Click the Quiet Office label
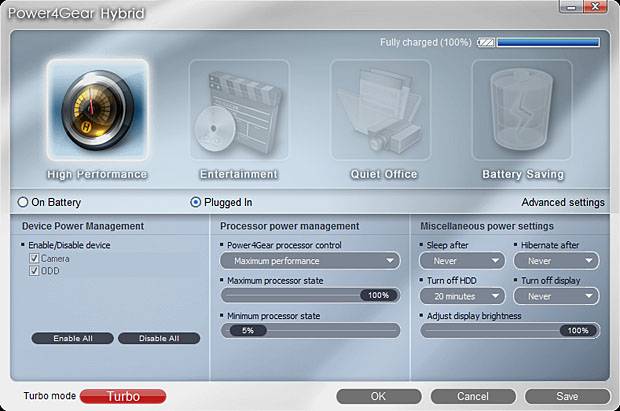The image size is (620, 411). 384,174
